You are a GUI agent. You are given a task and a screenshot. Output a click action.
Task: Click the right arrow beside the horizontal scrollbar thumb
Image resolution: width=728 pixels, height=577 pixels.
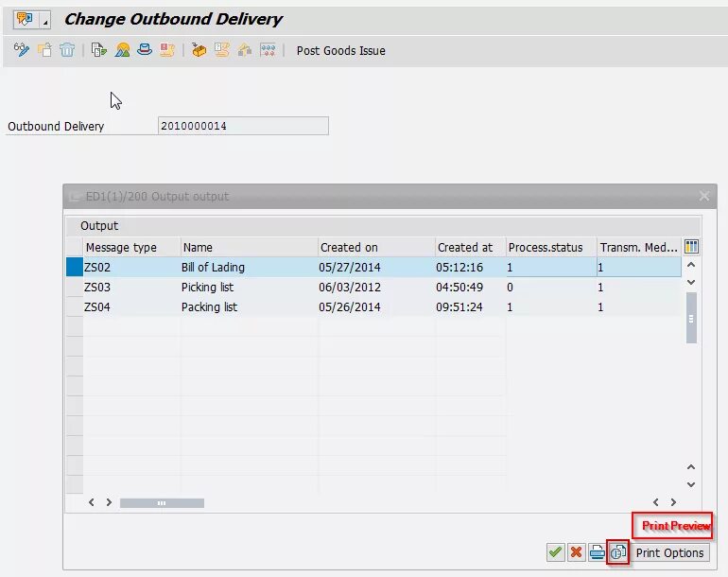(109, 502)
